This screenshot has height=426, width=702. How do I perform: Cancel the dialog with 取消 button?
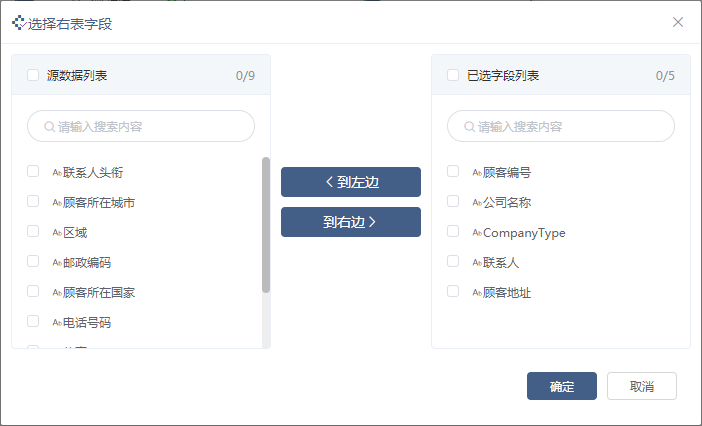[642, 386]
